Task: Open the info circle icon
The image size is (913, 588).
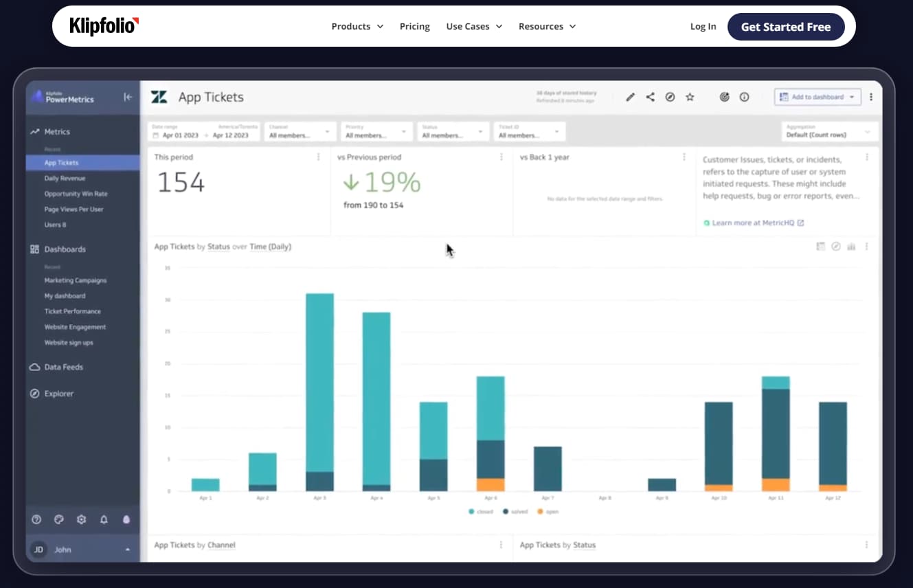Action: (x=744, y=98)
